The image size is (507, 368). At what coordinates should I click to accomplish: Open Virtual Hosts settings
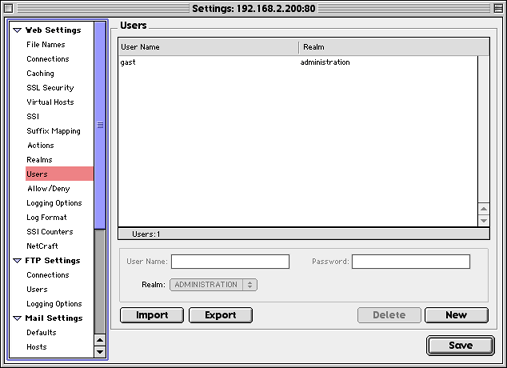[x=50, y=102]
